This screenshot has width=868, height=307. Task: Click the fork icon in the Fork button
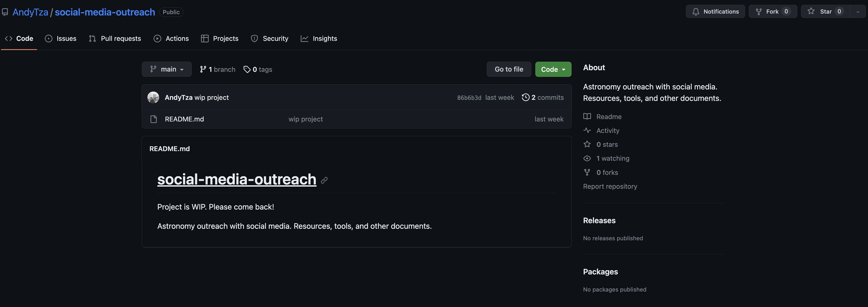(759, 11)
